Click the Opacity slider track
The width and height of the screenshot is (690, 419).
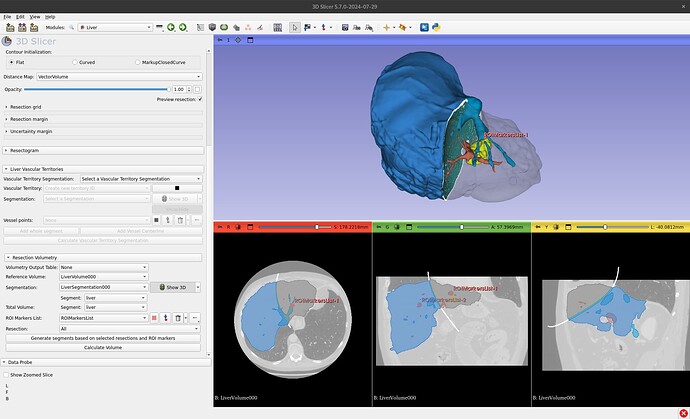(x=96, y=89)
